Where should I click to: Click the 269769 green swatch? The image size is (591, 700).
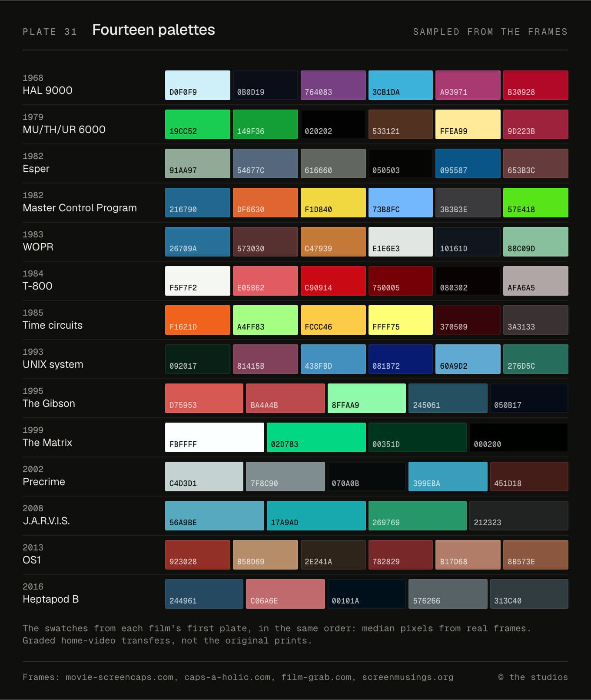[418, 516]
